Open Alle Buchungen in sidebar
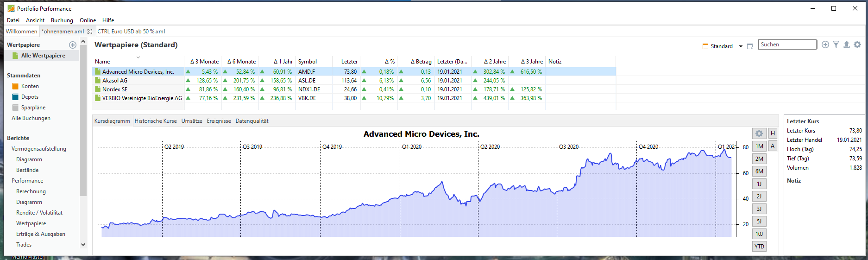 [x=31, y=118]
